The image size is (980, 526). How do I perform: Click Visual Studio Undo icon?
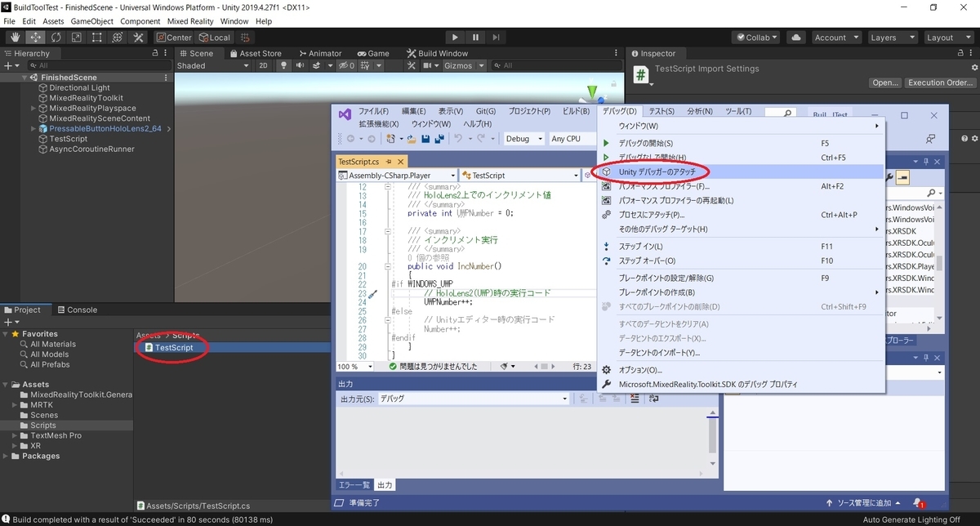(x=460, y=139)
